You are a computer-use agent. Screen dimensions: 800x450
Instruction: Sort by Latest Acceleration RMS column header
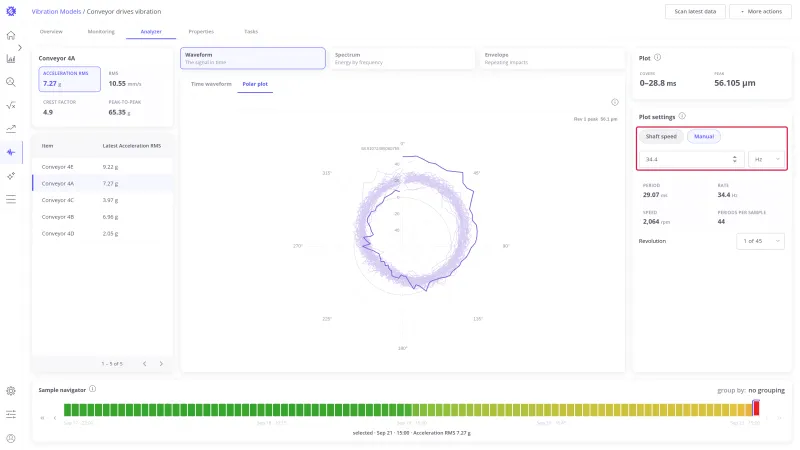click(132, 146)
